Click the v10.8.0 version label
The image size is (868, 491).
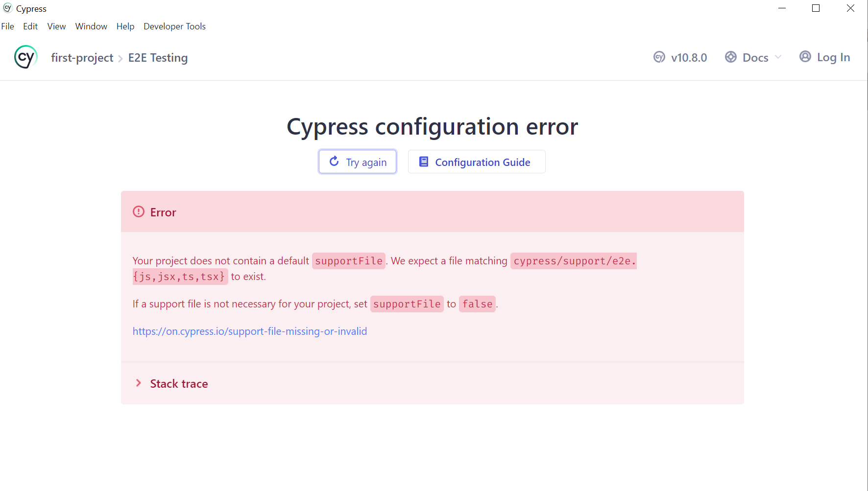689,58
